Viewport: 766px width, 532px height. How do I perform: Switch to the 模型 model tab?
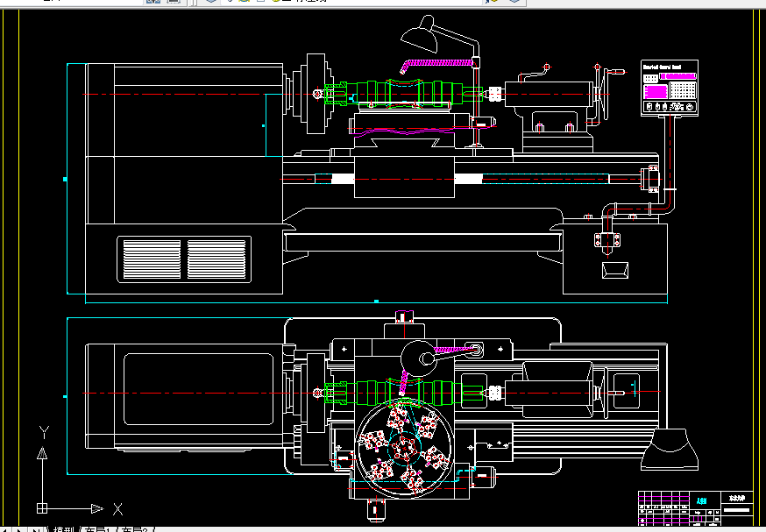pyautogui.click(x=63, y=529)
